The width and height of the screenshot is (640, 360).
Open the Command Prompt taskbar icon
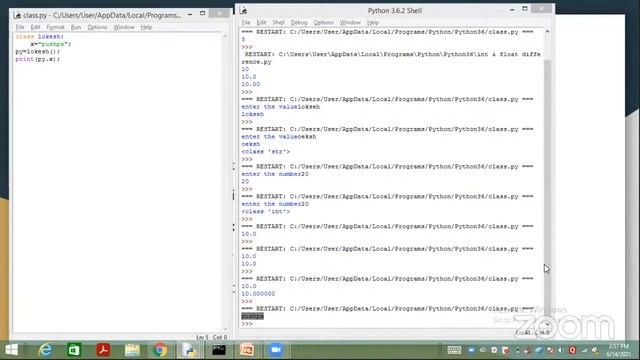coord(219,350)
